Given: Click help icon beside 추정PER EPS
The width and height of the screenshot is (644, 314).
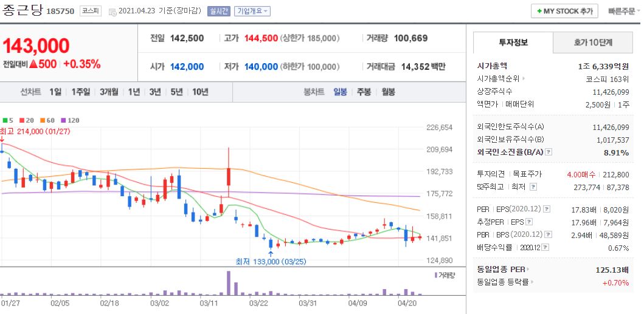Looking at the screenshot, I should coord(529,222).
